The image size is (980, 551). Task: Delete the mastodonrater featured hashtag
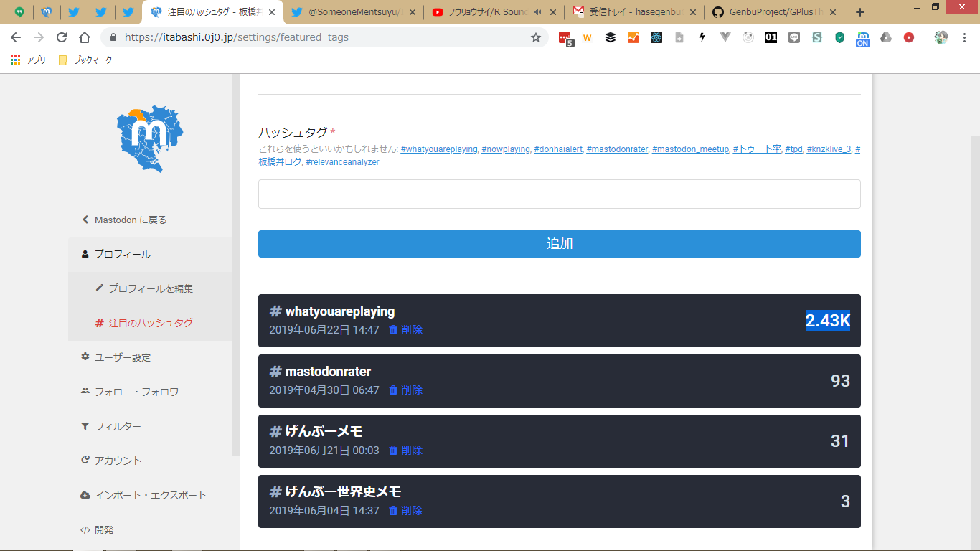[x=405, y=390]
